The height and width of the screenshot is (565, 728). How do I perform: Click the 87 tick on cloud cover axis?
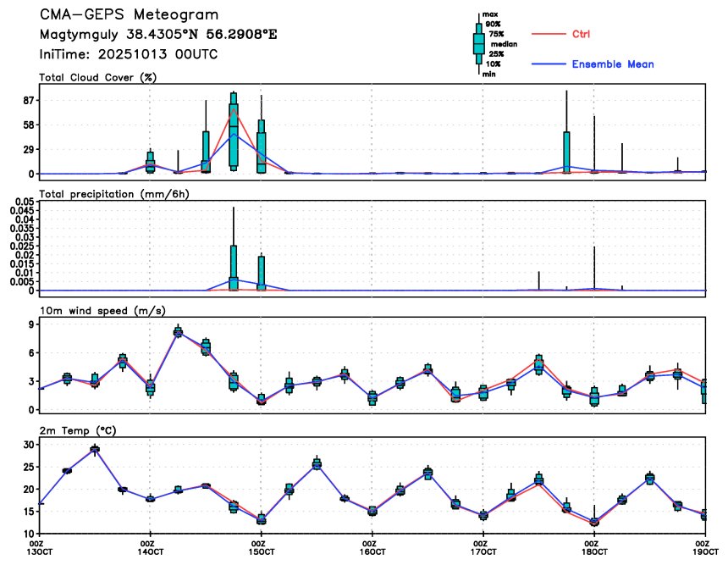pyautogui.click(x=27, y=100)
